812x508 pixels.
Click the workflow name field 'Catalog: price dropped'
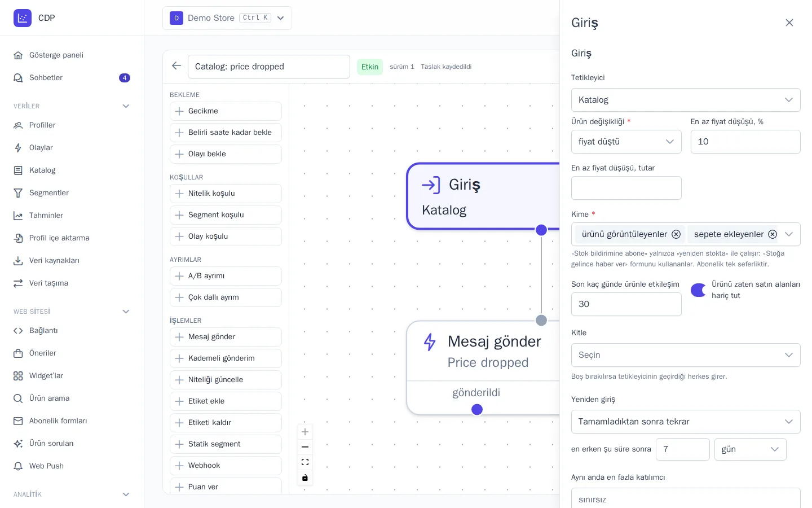coord(269,67)
